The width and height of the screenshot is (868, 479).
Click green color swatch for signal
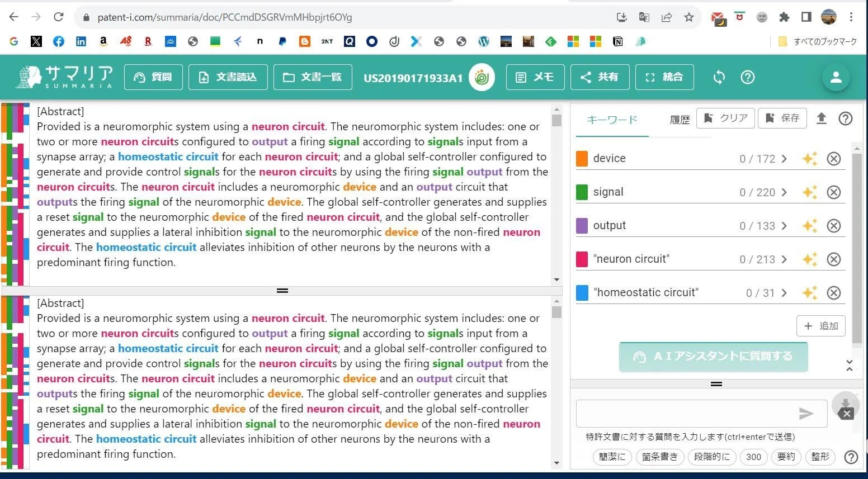(582, 192)
